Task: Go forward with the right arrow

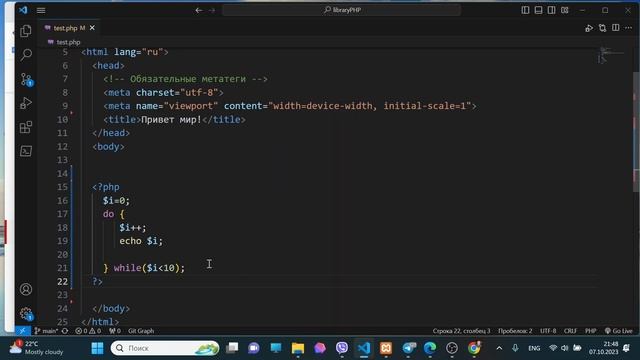Action: click(212, 10)
